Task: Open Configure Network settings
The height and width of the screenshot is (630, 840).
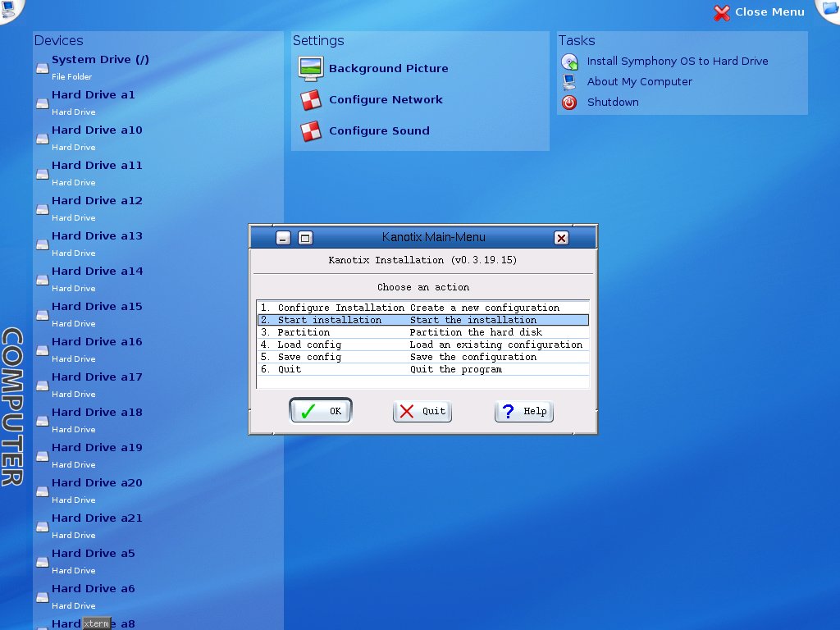Action: pyautogui.click(x=386, y=99)
